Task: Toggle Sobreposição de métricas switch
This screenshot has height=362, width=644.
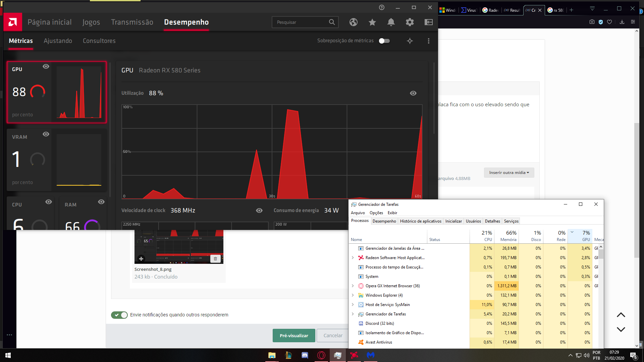Action: pyautogui.click(x=384, y=41)
